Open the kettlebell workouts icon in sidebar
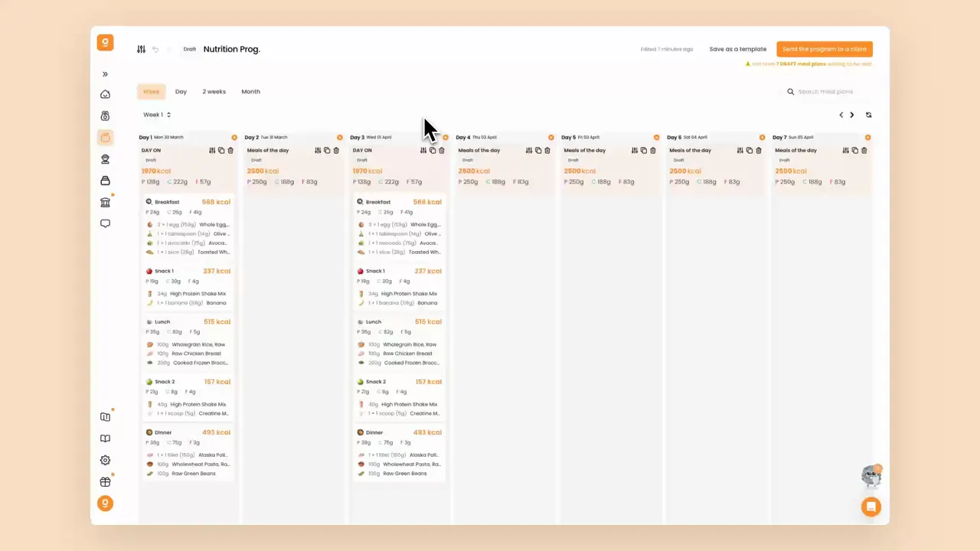Screen dimensions: 980x551 click(x=105, y=116)
